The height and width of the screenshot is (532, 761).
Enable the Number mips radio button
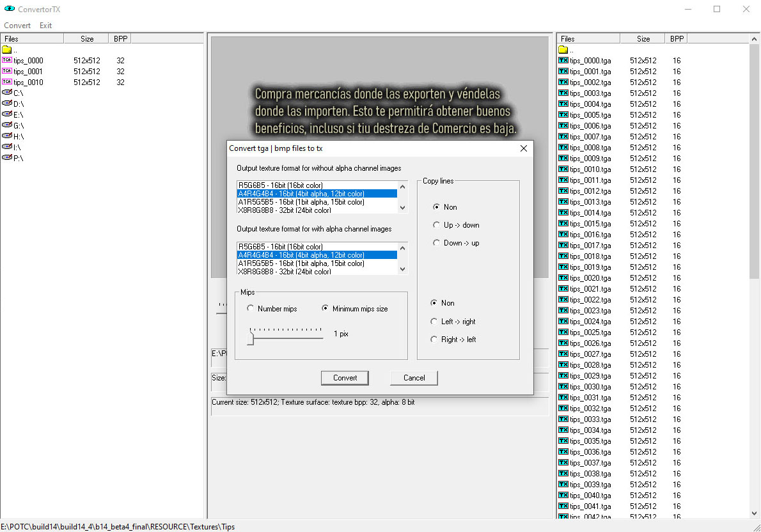(251, 309)
